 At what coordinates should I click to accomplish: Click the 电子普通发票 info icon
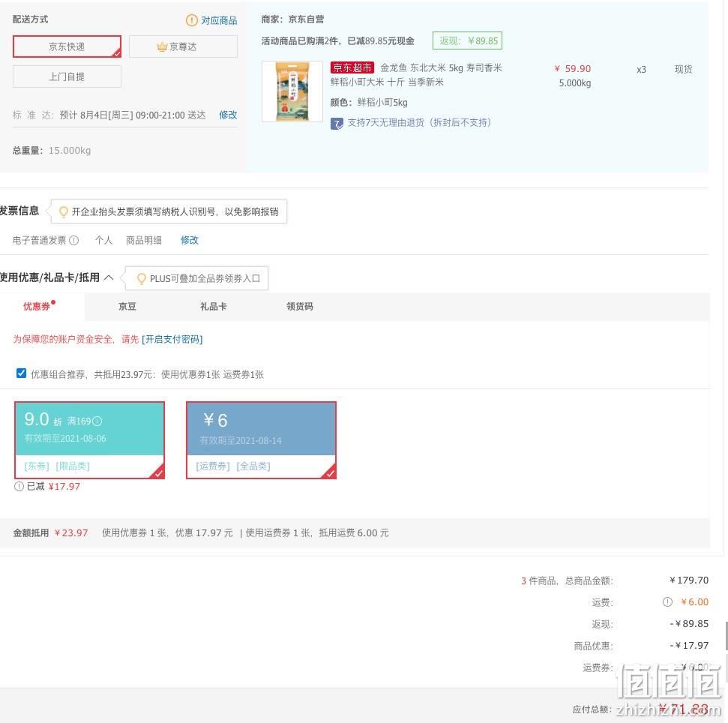pyautogui.click(x=73, y=241)
